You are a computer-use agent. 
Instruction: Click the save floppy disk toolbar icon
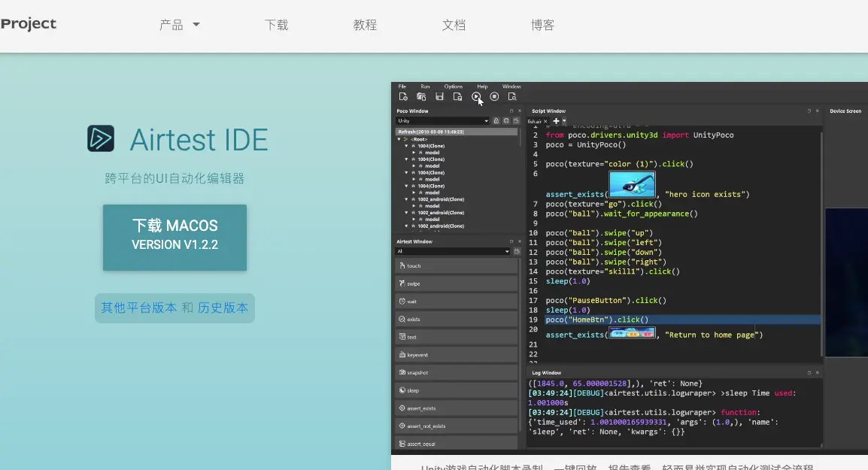click(439, 97)
